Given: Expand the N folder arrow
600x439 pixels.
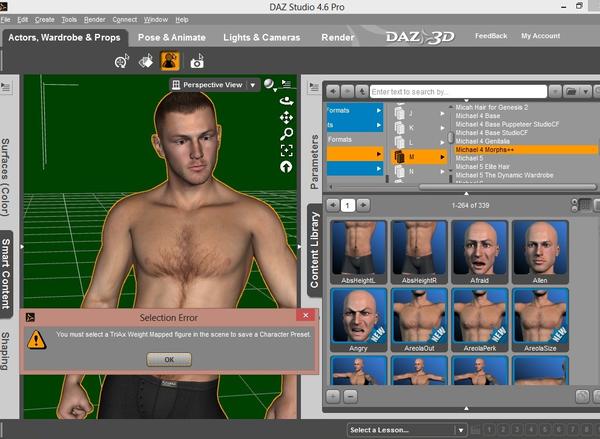Looking at the screenshot, I should click(x=442, y=171).
